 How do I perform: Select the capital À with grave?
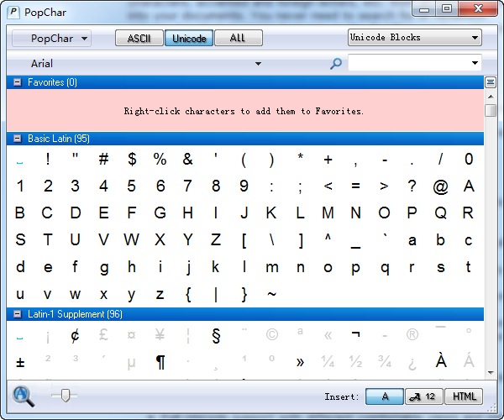[441, 360]
